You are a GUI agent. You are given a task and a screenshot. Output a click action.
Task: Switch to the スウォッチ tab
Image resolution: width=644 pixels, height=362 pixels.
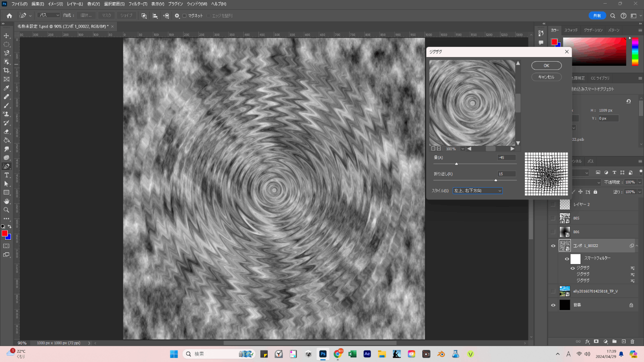(571, 30)
